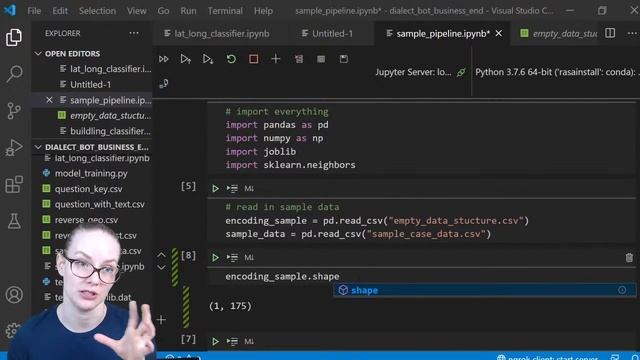Open the Edit menu
The width and height of the screenshot is (640, 360).
(x=60, y=11)
